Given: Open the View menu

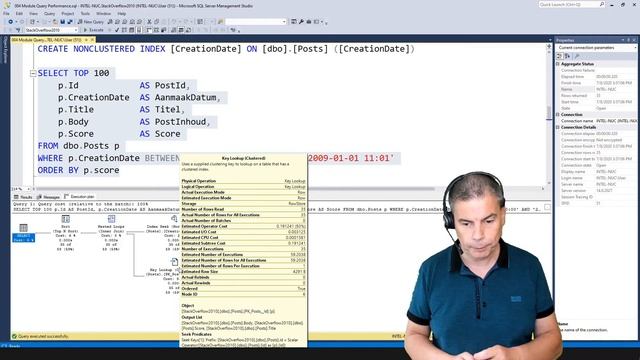Looking at the screenshot, I should (x=33, y=13).
